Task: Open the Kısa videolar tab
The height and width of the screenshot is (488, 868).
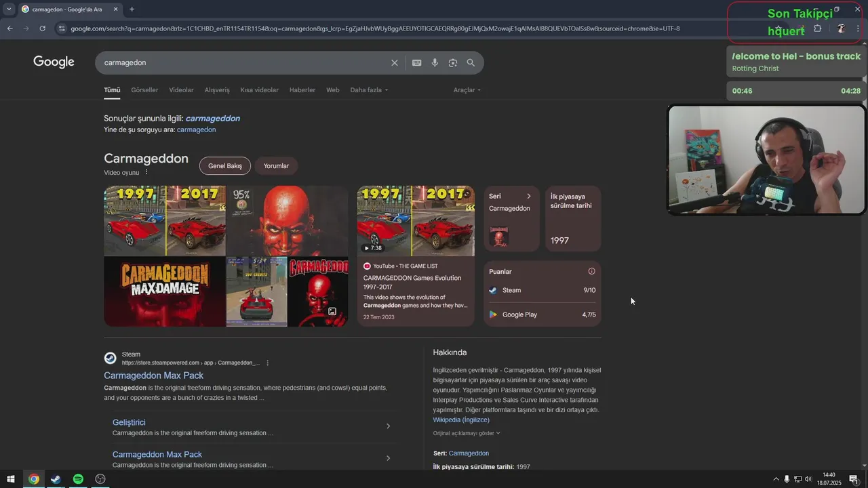Action: point(259,90)
